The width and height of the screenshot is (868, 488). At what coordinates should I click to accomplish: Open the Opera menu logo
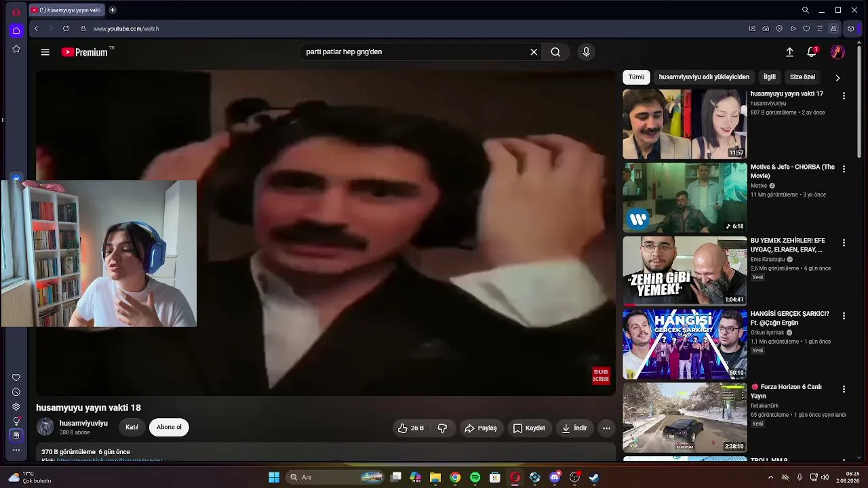[x=16, y=12]
